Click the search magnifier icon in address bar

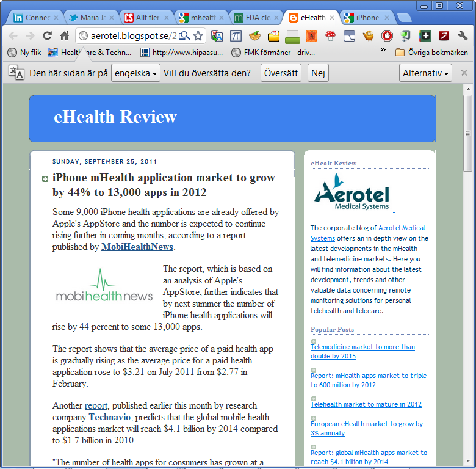[184, 36]
